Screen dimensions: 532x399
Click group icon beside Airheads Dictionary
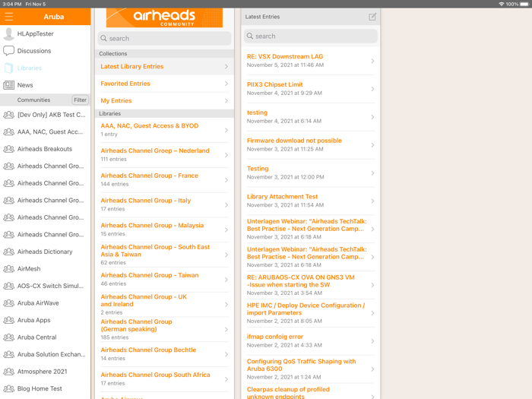pyautogui.click(x=9, y=252)
